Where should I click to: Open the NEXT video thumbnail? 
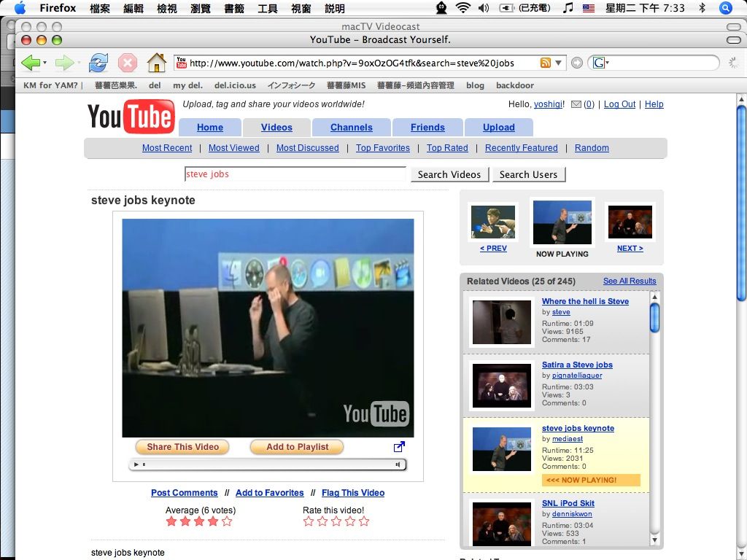click(x=630, y=222)
